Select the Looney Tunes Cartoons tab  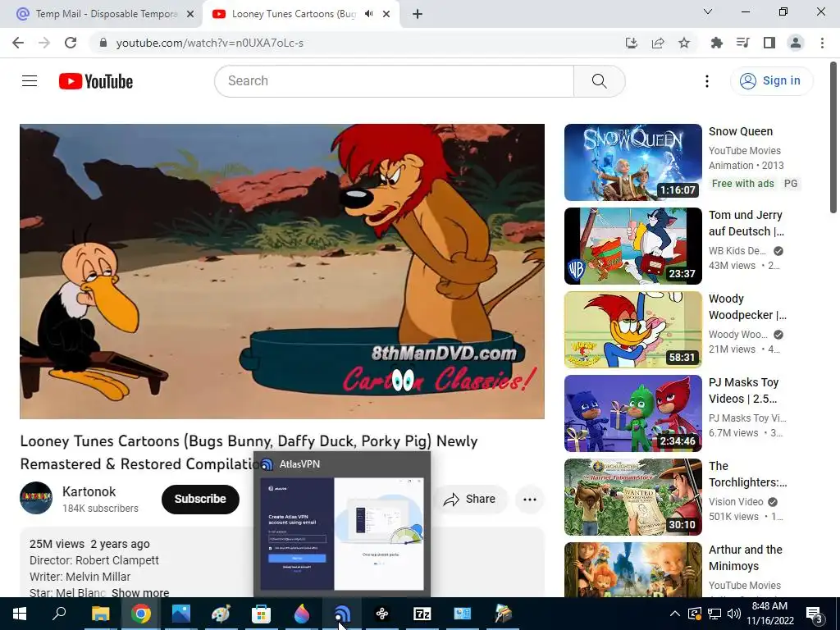293,14
